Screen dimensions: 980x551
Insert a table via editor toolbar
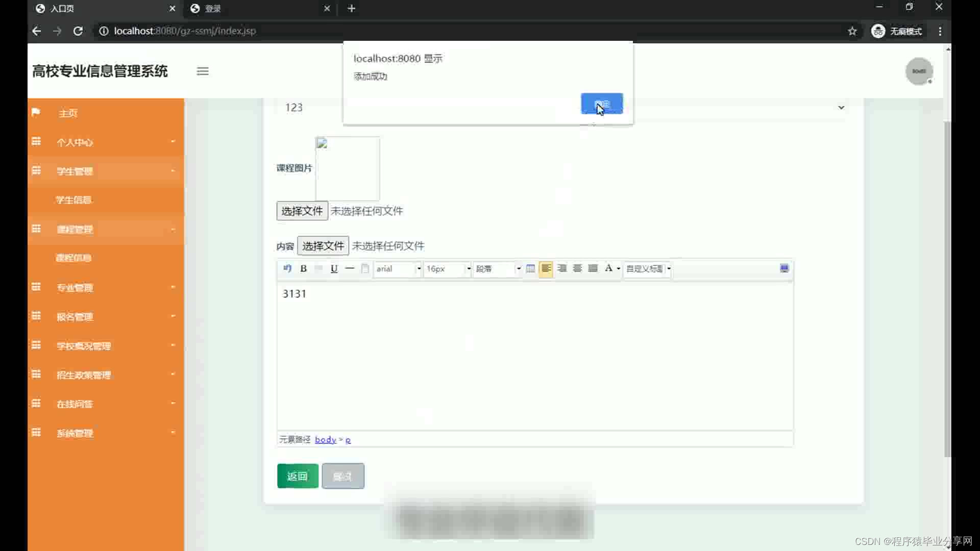pos(530,268)
